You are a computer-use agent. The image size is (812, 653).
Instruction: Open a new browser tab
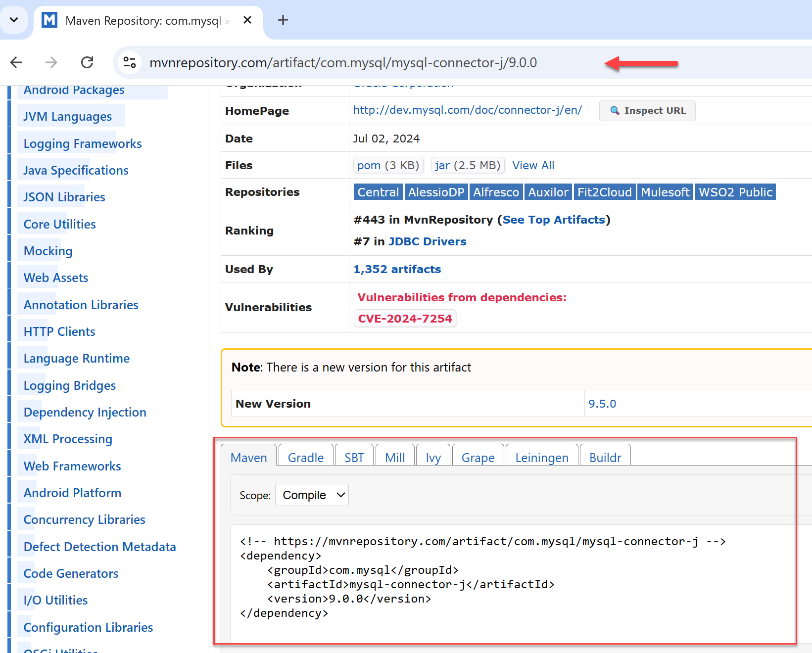[x=283, y=20]
